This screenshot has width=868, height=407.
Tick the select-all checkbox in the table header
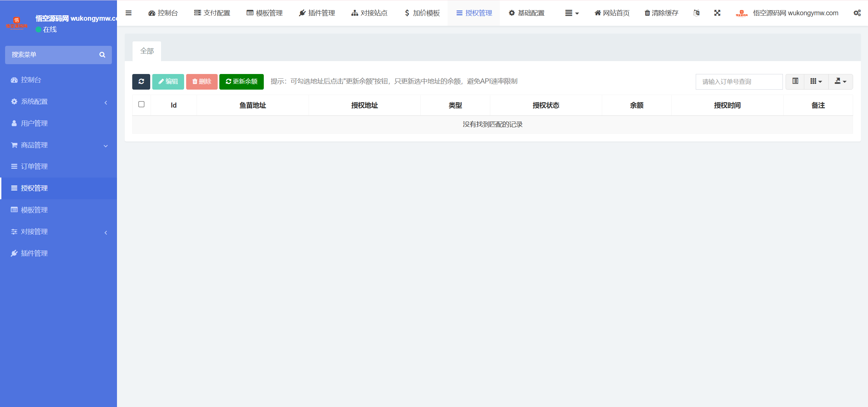[x=141, y=105]
